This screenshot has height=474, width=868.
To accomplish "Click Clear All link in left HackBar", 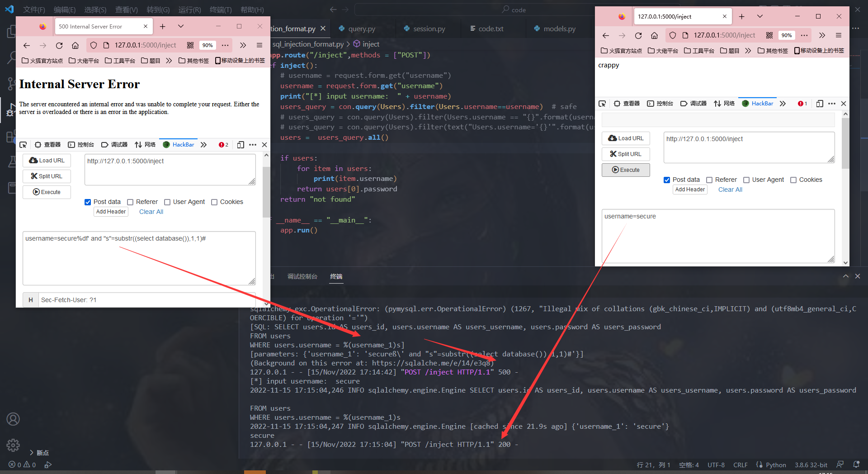I will [x=151, y=212].
